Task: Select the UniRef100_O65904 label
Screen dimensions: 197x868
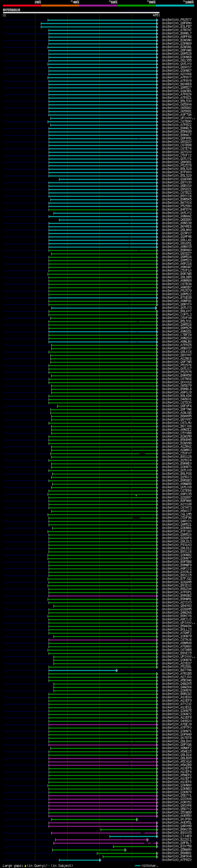Action: coord(176,104)
